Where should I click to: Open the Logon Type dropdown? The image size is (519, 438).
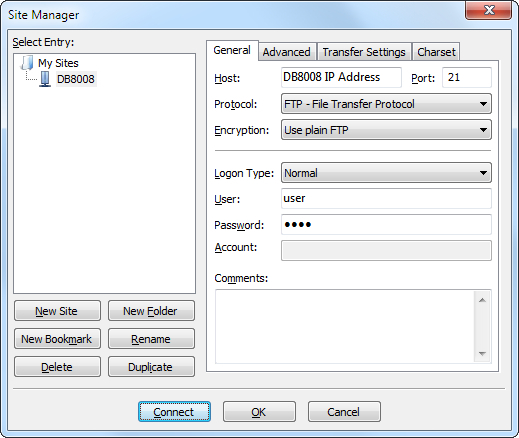point(386,173)
